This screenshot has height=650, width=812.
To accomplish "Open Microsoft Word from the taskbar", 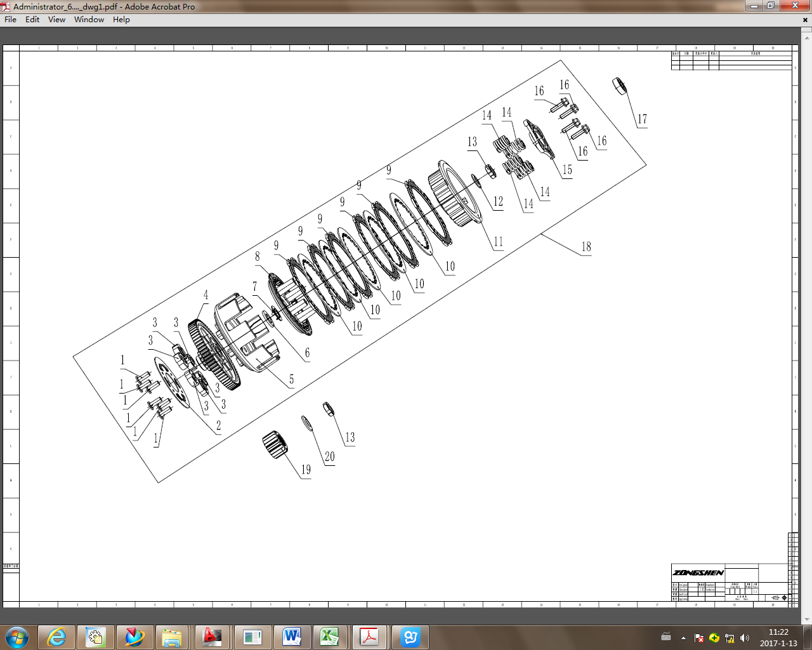I will pos(291,637).
